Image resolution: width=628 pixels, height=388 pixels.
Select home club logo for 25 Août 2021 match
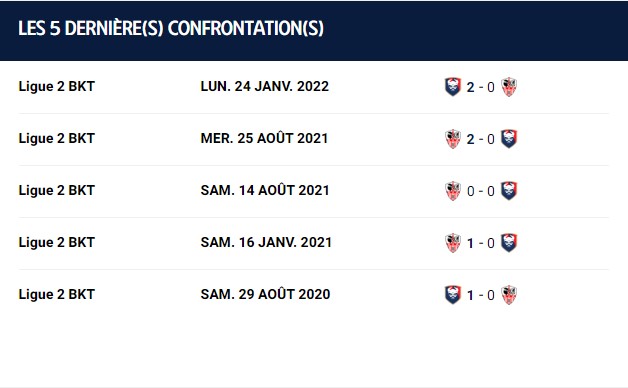[453, 139]
